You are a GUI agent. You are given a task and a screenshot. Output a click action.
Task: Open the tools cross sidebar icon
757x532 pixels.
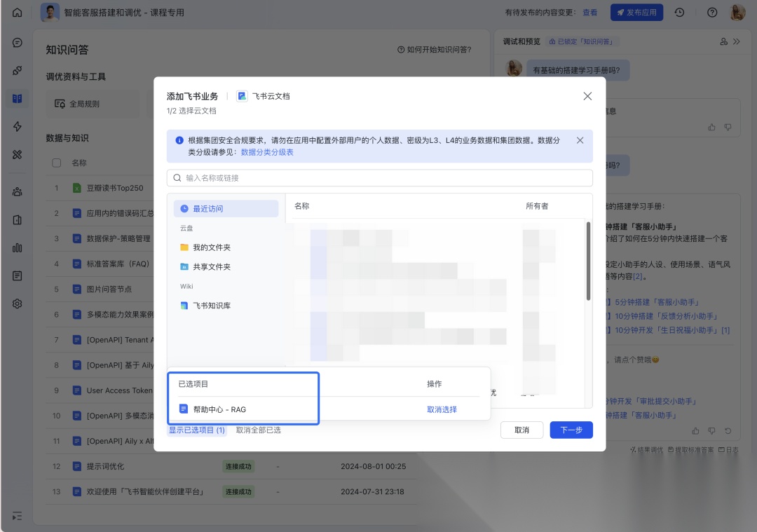(x=18, y=154)
